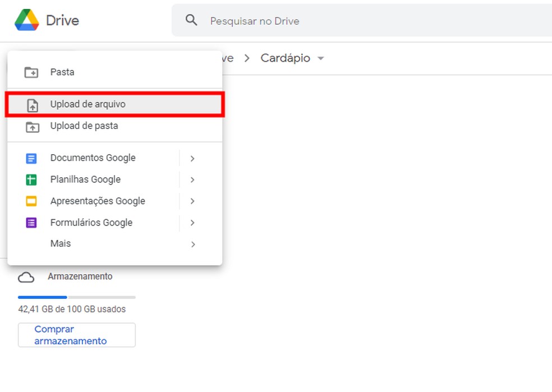Click the file upload icon
The width and height of the screenshot is (552, 392).
pyautogui.click(x=32, y=105)
